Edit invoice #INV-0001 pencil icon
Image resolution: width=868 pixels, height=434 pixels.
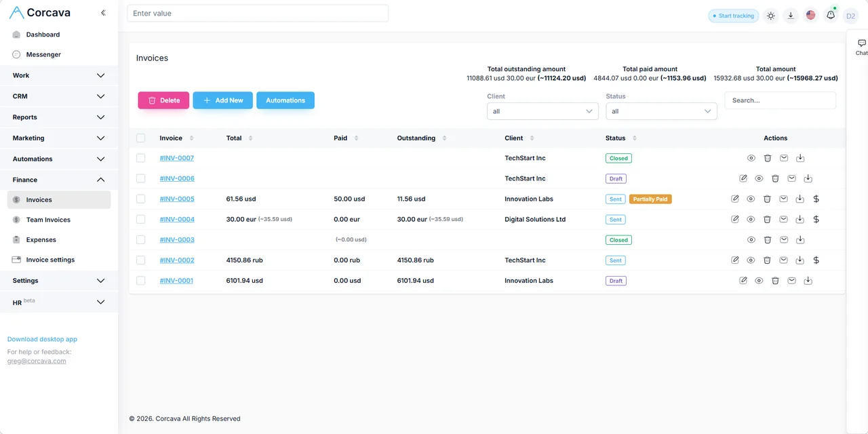click(x=743, y=280)
